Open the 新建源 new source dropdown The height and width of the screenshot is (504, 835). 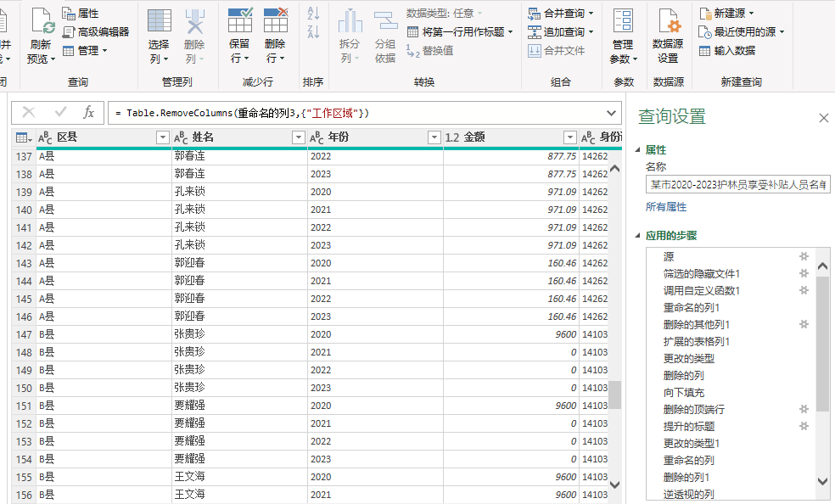tap(727, 14)
